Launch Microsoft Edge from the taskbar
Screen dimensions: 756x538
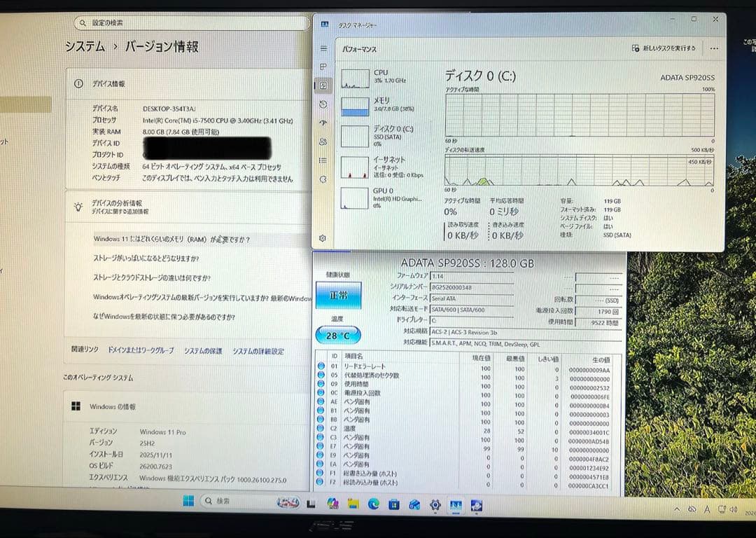point(372,504)
